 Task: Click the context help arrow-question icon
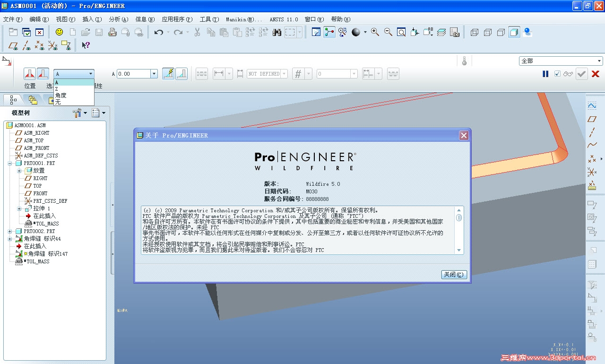tap(86, 45)
